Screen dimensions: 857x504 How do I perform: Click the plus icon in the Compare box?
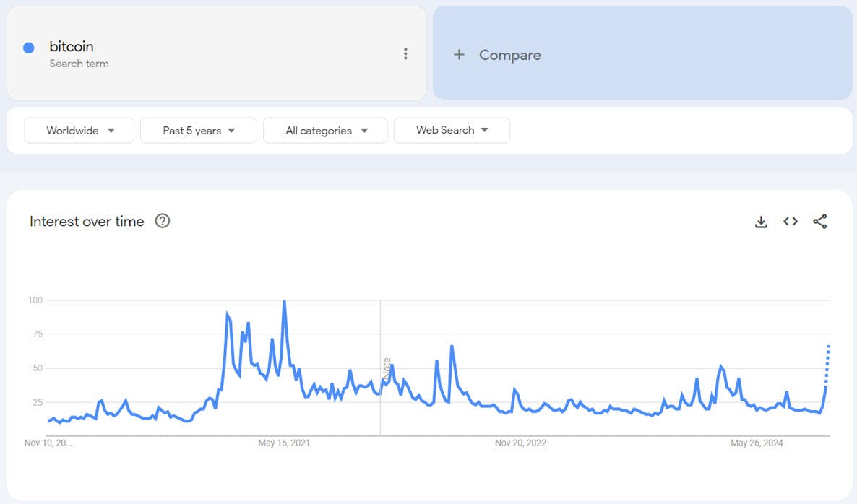coord(459,55)
